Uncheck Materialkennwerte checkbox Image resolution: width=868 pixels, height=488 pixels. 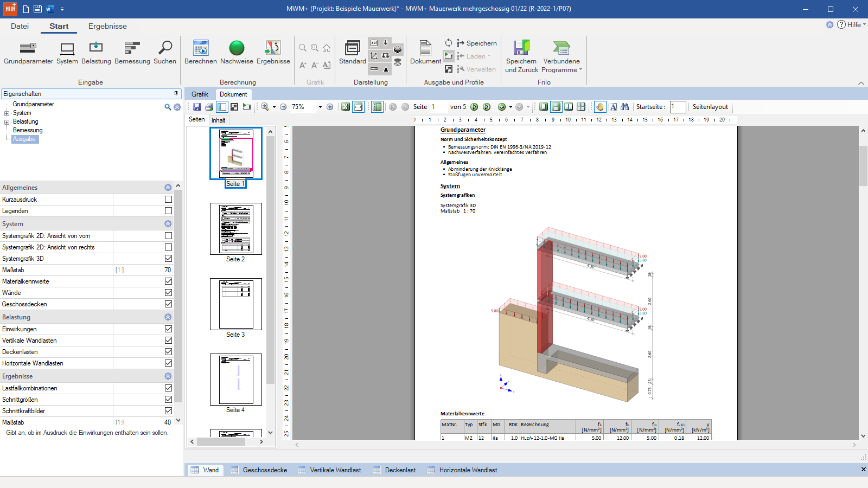click(x=168, y=281)
